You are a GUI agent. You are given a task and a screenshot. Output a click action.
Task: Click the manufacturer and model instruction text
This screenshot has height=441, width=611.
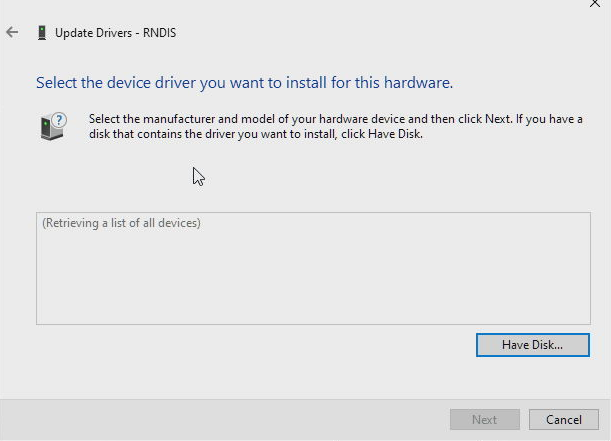[x=336, y=126]
